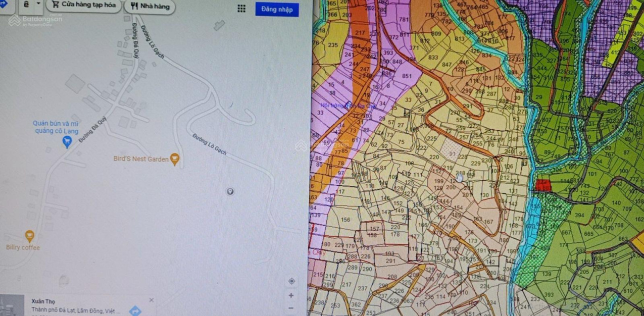Click the blue directions icon at top-left corner

pos(3,5)
